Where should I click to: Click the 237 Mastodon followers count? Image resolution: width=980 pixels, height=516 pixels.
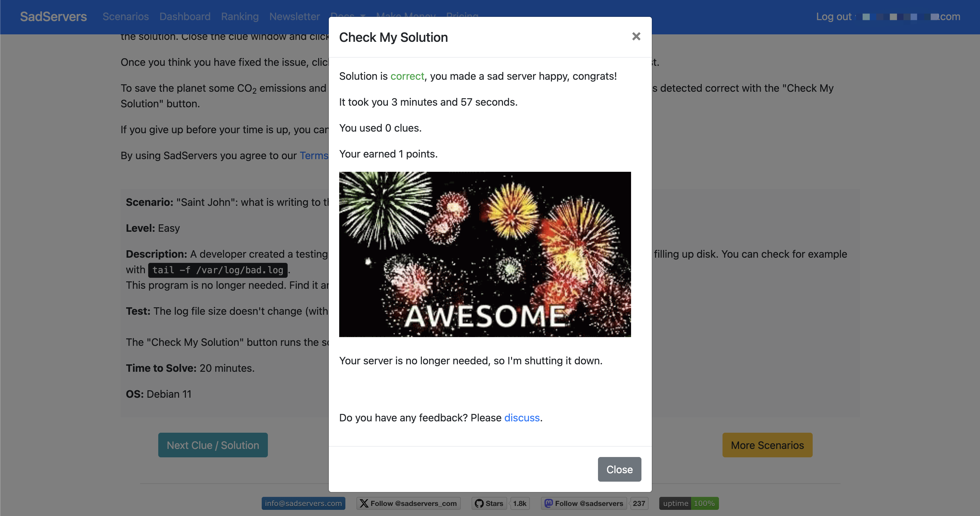click(639, 503)
